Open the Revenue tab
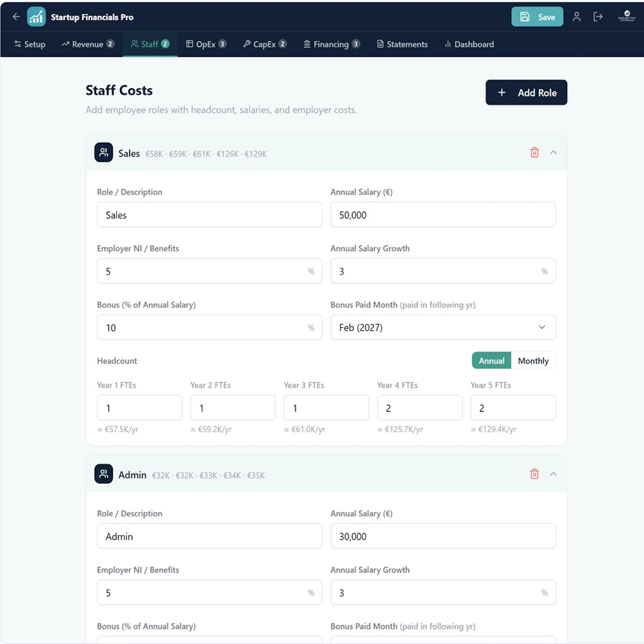644x644 pixels. coord(88,44)
